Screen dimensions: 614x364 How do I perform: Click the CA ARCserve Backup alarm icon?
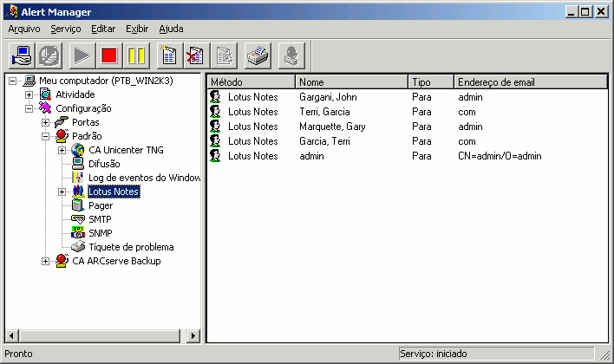[x=62, y=261]
